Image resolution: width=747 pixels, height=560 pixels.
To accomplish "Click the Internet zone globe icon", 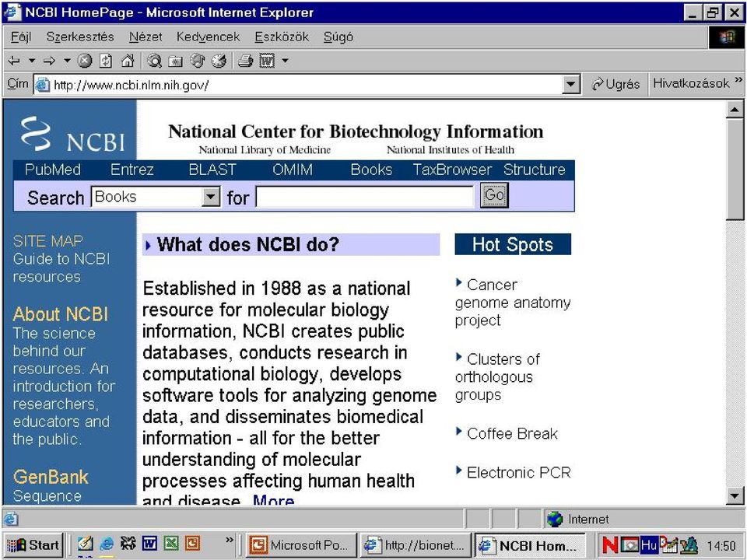I will (x=555, y=519).
